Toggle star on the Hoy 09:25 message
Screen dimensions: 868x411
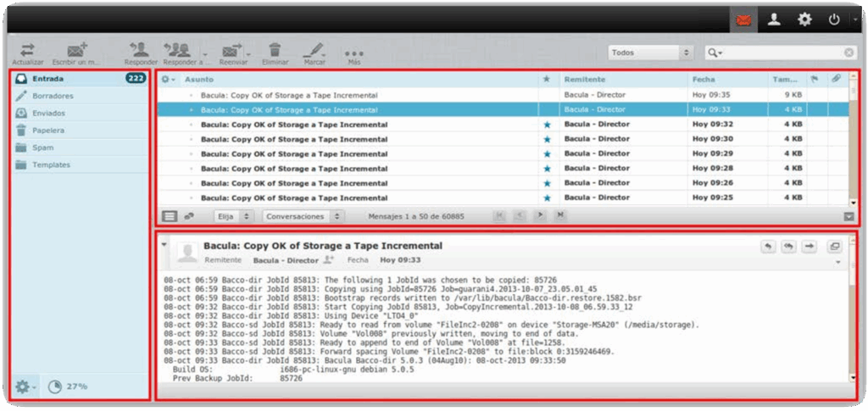point(548,197)
